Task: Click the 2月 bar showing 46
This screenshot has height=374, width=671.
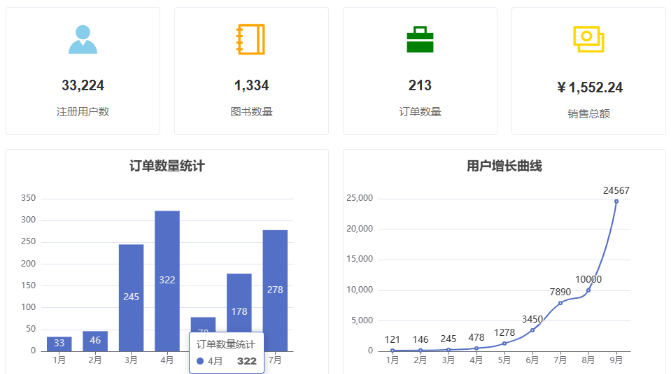Action: tap(95, 341)
